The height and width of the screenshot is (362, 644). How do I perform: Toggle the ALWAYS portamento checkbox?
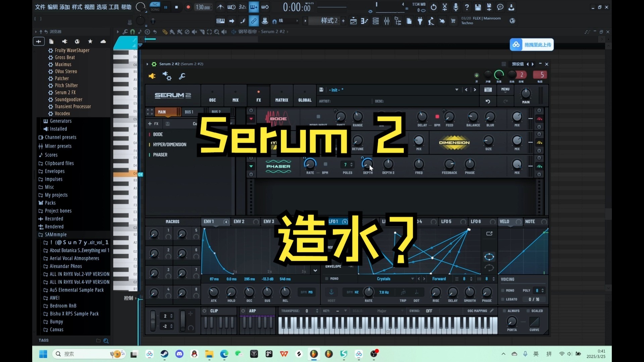(504, 311)
